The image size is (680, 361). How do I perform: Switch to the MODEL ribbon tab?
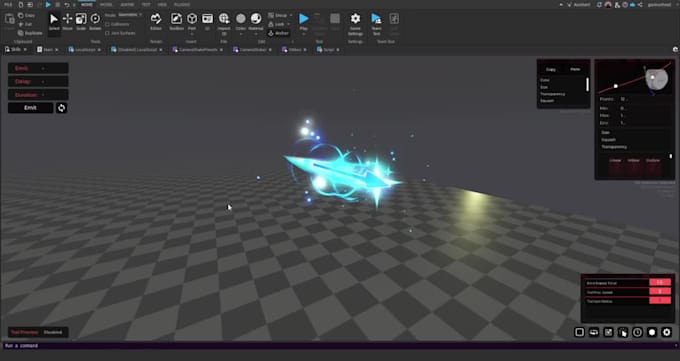(106, 4)
